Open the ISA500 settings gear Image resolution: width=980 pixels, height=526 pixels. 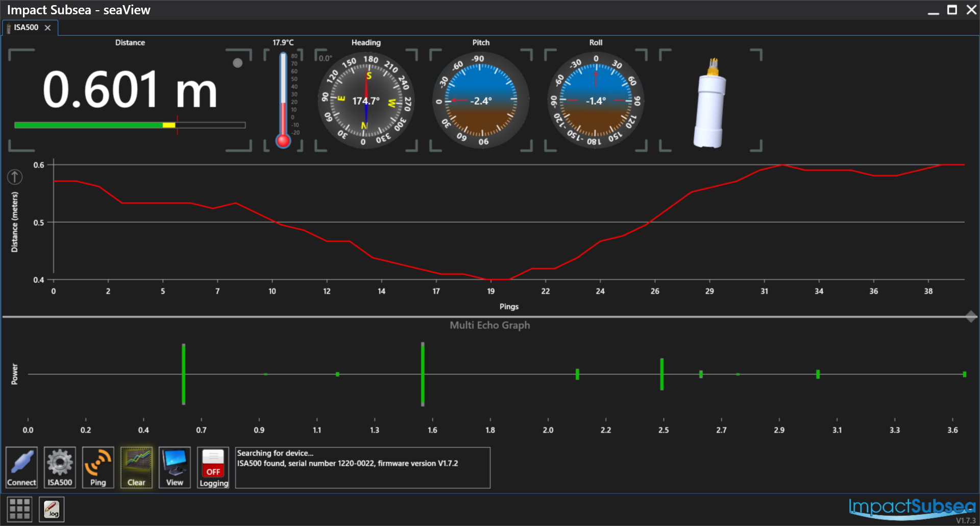pyautogui.click(x=60, y=467)
